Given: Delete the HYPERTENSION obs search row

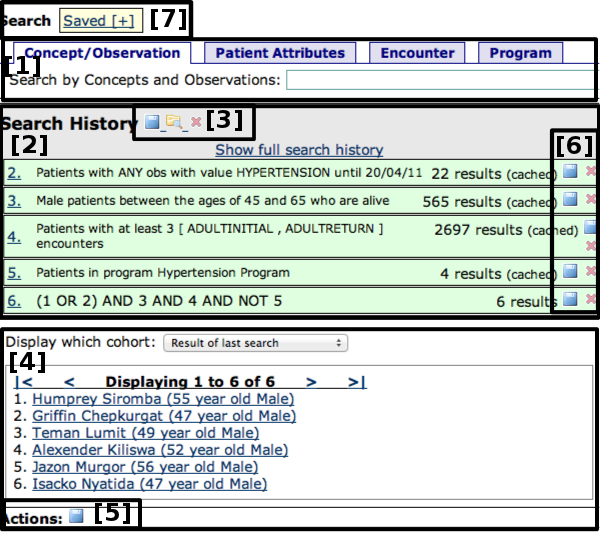Looking at the screenshot, I should (591, 172).
